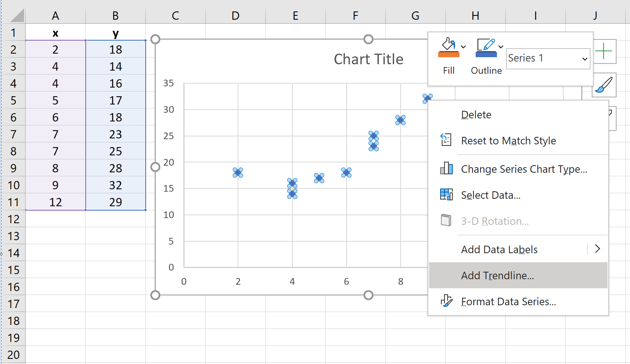Viewport: 630px width, 364px height.
Task: Open the Outline color dropdown arrow
Action: click(x=501, y=47)
